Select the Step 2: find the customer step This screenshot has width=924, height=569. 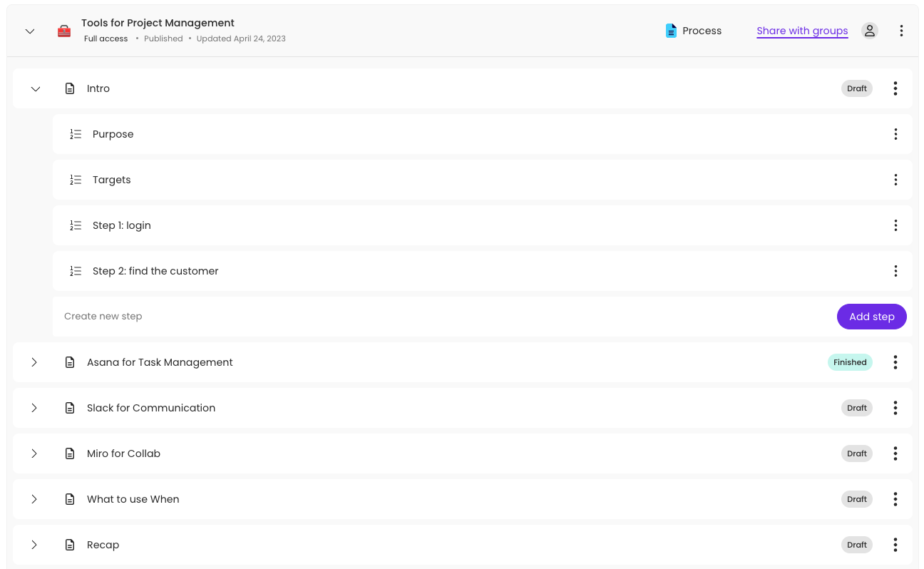[155, 271]
